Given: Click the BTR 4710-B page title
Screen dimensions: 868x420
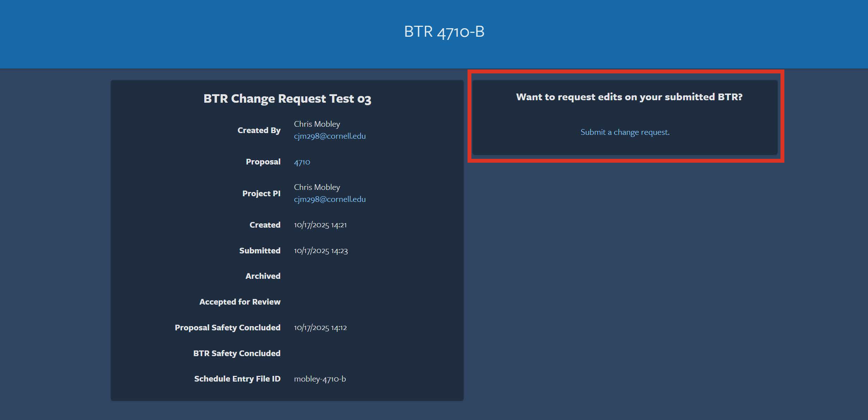Looking at the screenshot, I should pyautogui.click(x=444, y=32).
